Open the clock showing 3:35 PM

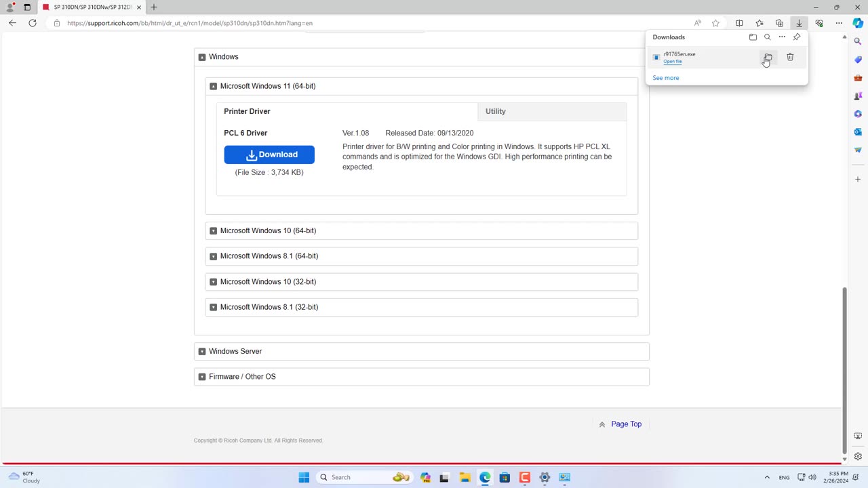(x=837, y=477)
